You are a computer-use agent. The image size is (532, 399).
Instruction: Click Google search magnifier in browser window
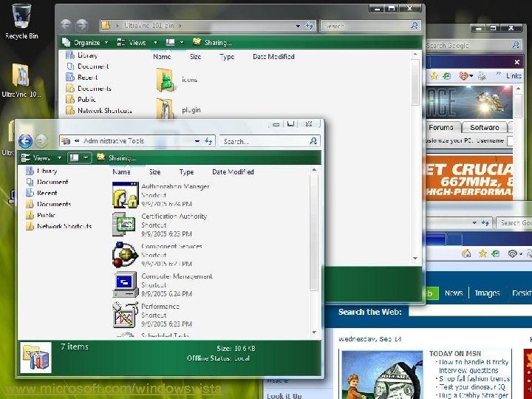[516, 44]
